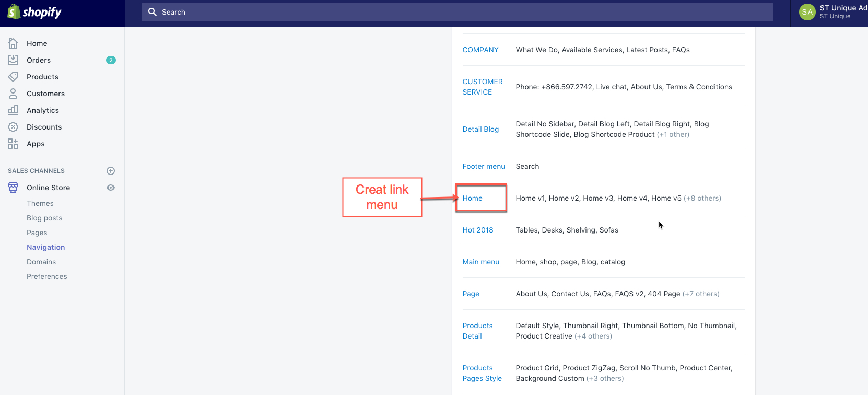
Task: Open the Home menu link in list
Action: (472, 198)
